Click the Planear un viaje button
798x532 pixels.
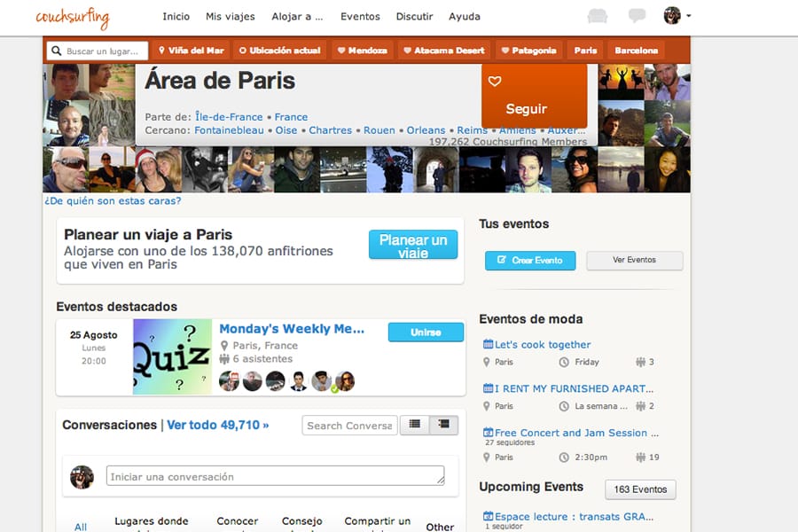[x=413, y=245]
